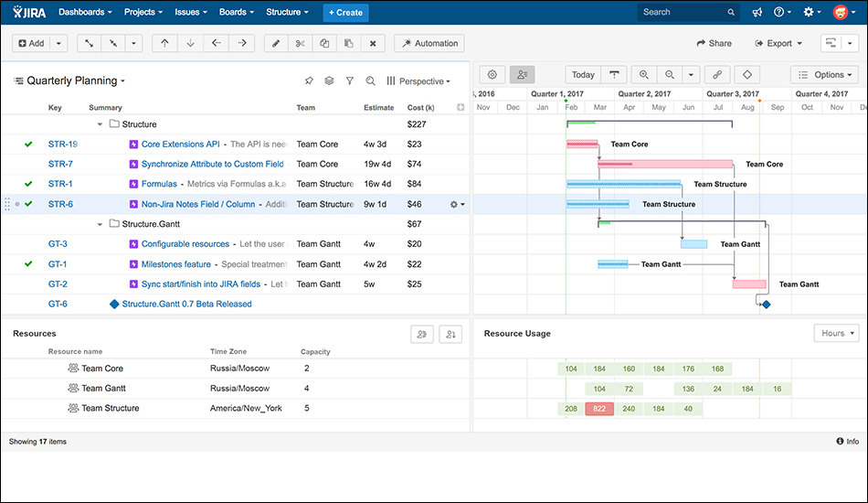
Task: Outdent item with the left-arrow icon
Action: pos(217,43)
